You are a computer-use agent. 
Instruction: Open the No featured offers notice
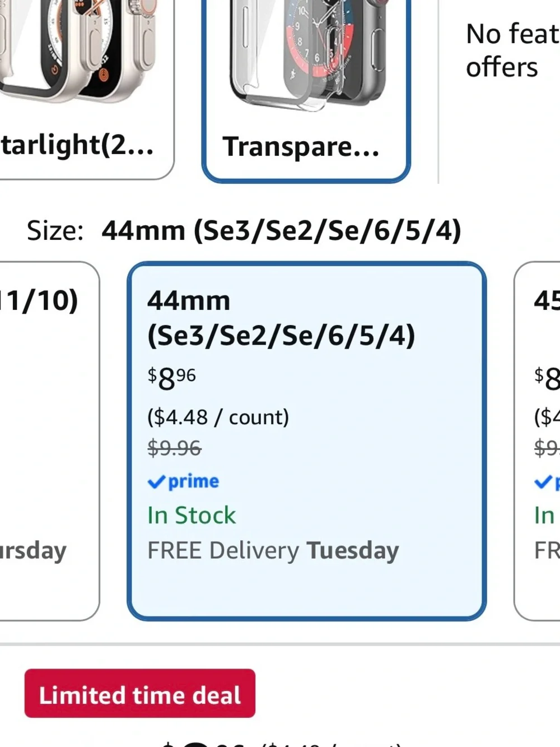(512, 50)
